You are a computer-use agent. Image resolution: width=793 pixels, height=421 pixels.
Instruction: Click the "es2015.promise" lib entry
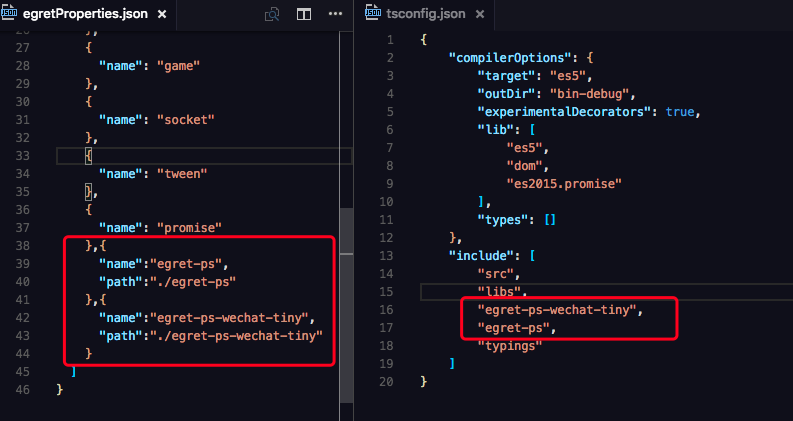[564, 183]
